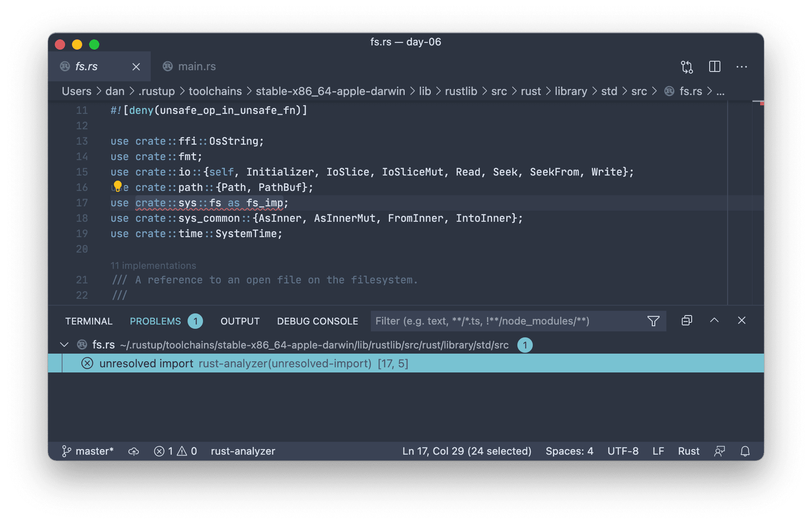Select the unresolved import error row

point(406,363)
